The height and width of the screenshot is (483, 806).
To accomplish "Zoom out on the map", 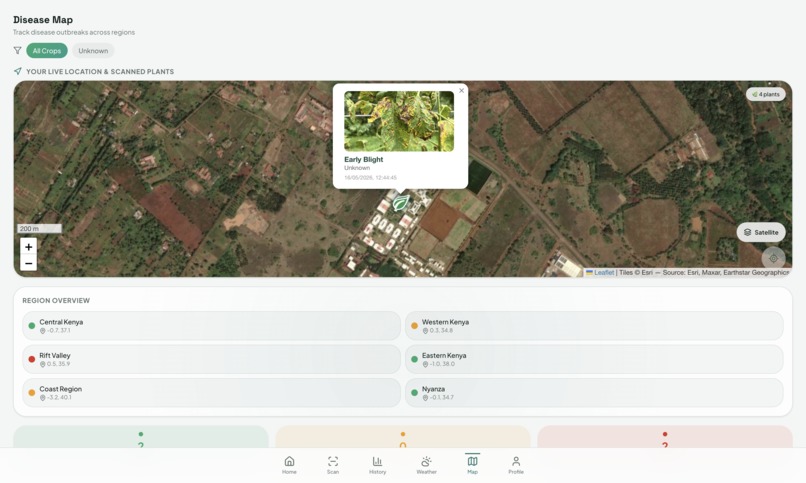I will pyautogui.click(x=29, y=263).
